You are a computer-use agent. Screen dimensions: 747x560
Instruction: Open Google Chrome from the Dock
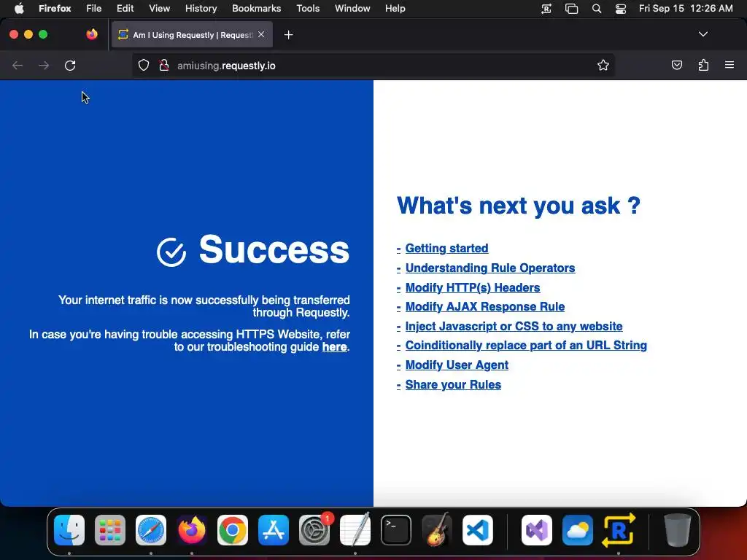pyautogui.click(x=233, y=530)
